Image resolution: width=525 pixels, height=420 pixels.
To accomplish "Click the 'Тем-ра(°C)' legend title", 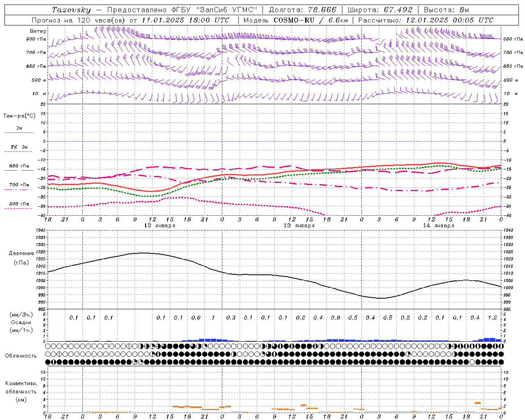I will (x=20, y=116).
